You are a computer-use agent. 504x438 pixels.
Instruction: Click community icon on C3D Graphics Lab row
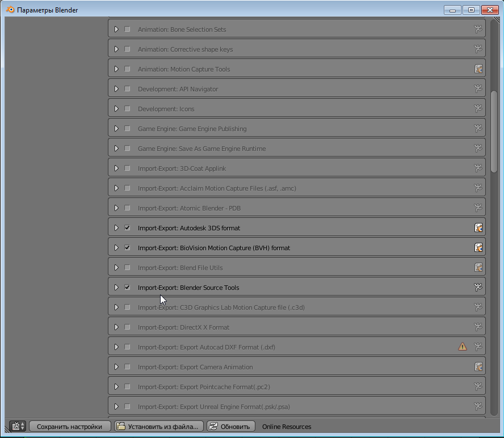pos(478,307)
